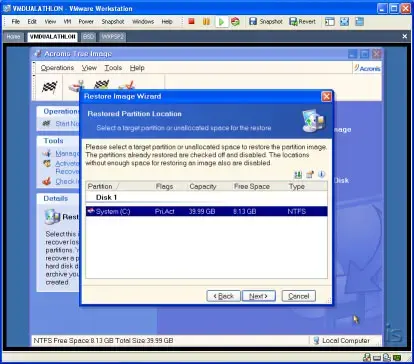Click the Local Computer status bar entry
The width and height of the screenshot is (414, 364).
click(342, 341)
